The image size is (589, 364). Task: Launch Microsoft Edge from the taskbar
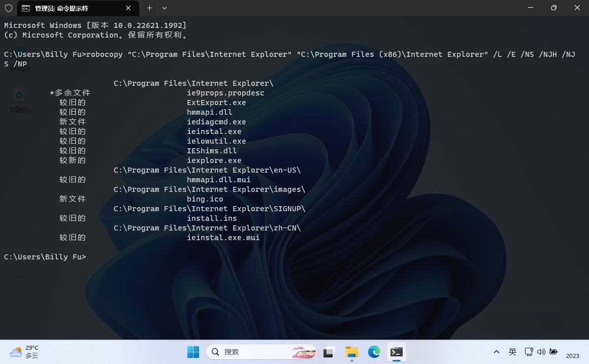coord(374,352)
